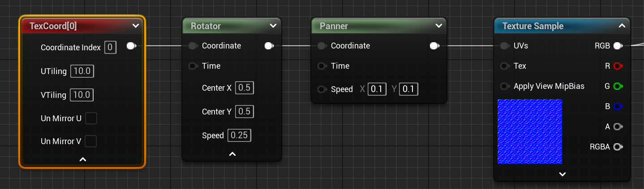Click TexCoord output pin

coord(132,46)
